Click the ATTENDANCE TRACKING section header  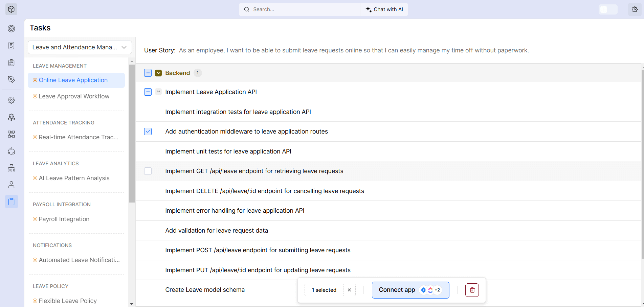64,123
